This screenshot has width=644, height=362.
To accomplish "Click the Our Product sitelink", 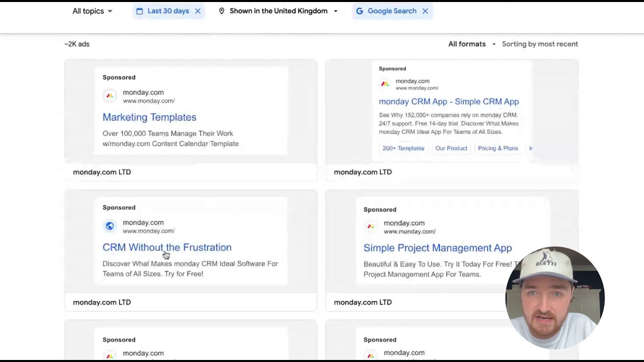I will [451, 148].
